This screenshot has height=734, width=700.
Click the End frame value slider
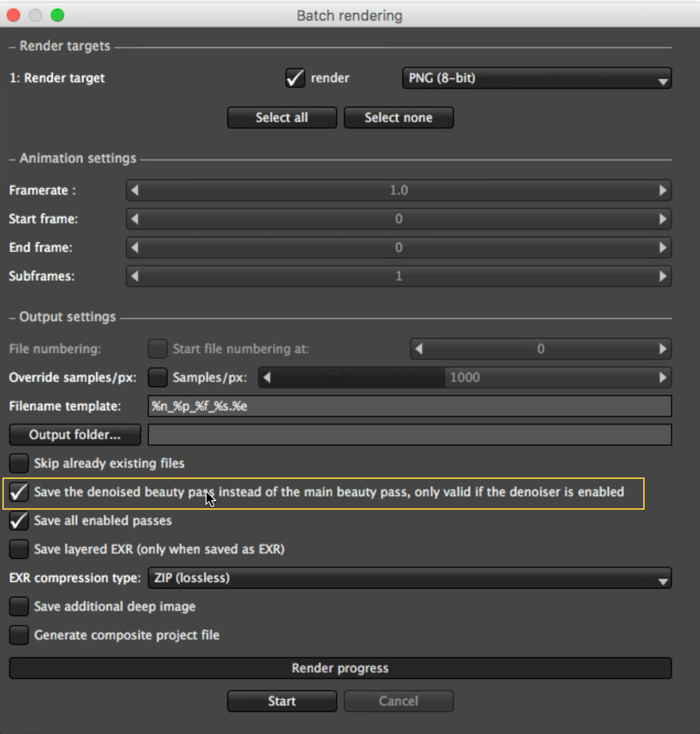[x=399, y=247]
